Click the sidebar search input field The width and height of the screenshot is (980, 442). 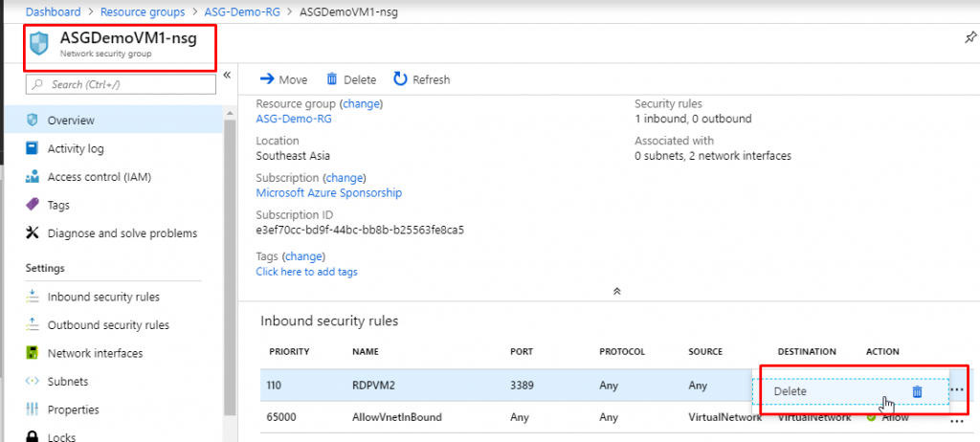coord(124,84)
